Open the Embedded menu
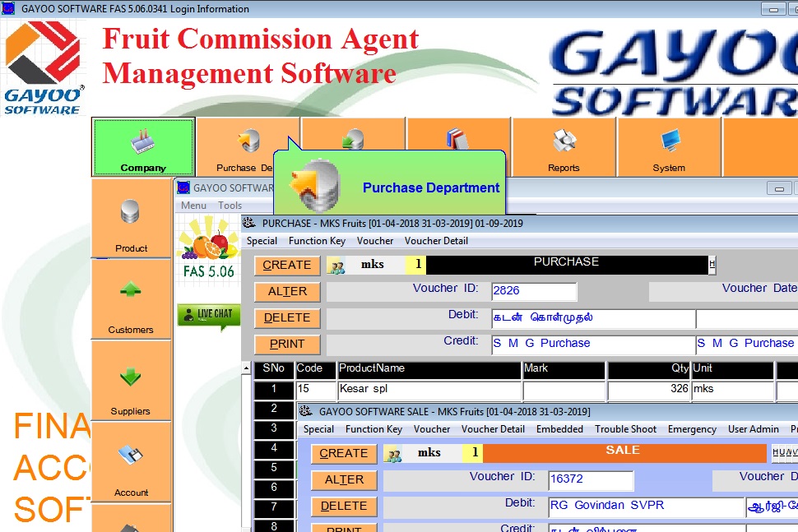This screenshot has height=532, width=798. (x=559, y=429)
